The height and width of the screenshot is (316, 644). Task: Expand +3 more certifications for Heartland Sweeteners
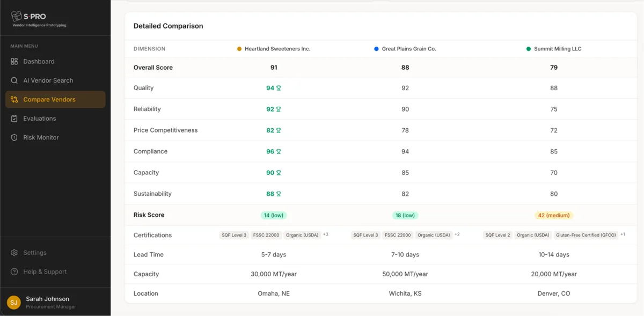[326, 234]
